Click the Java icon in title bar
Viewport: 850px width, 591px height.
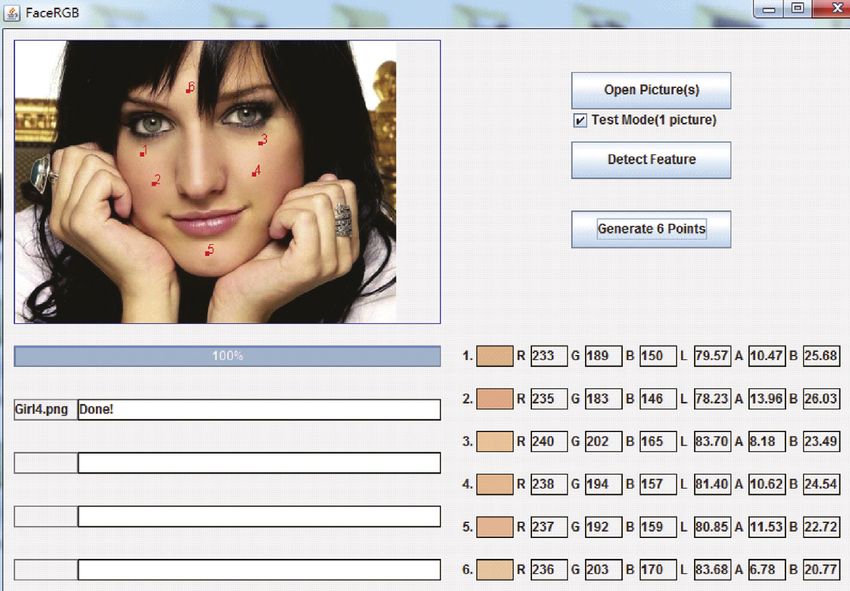tap(12, 12)
